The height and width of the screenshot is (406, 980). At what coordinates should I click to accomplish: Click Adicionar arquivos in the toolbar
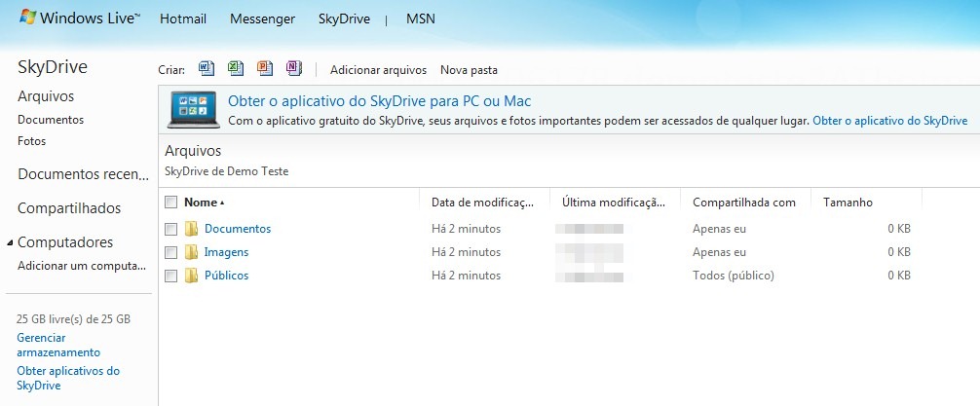378,70
